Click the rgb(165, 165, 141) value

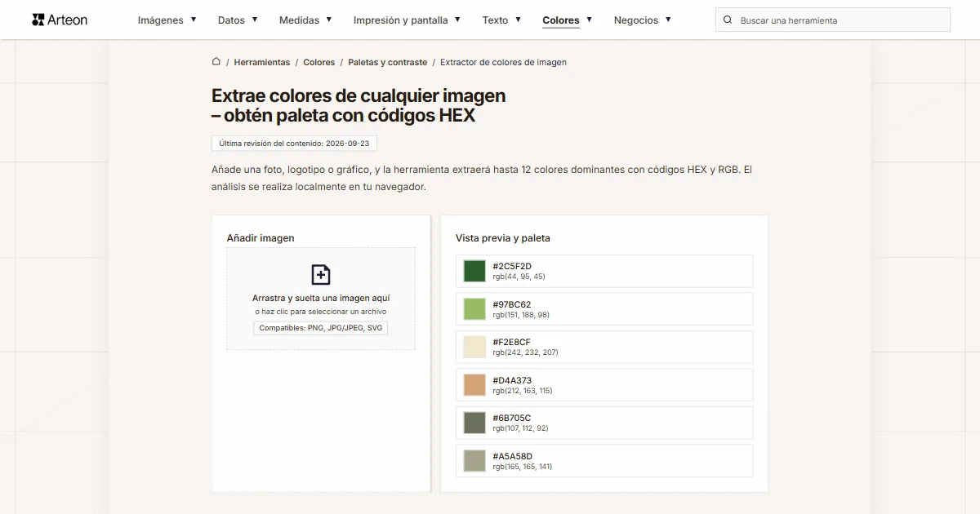point(523,467)
